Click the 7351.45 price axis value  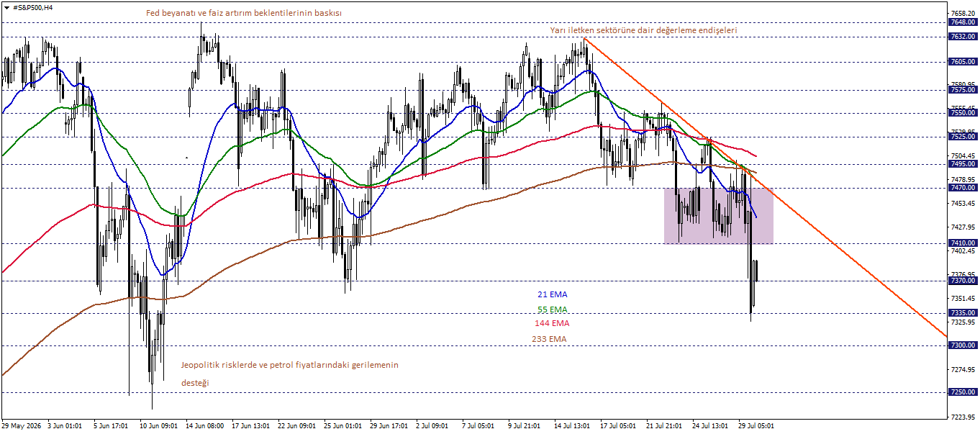pos(963,298)
